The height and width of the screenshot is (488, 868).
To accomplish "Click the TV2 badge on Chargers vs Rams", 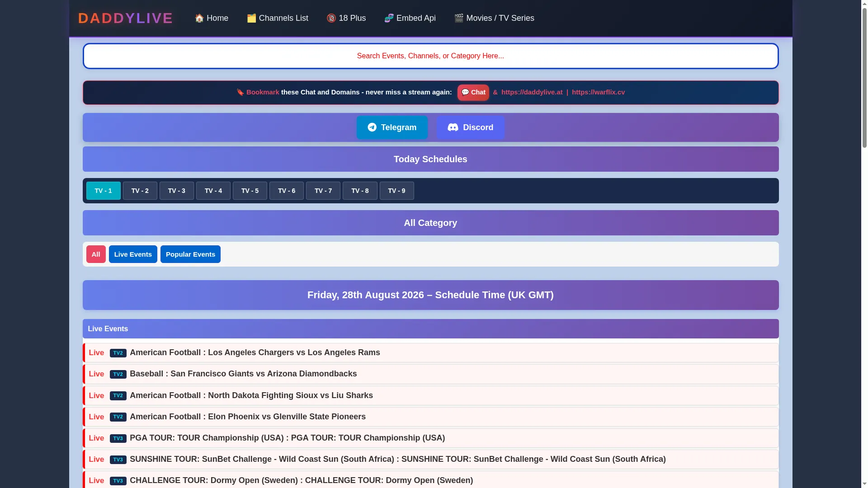I will coord(118,353).
